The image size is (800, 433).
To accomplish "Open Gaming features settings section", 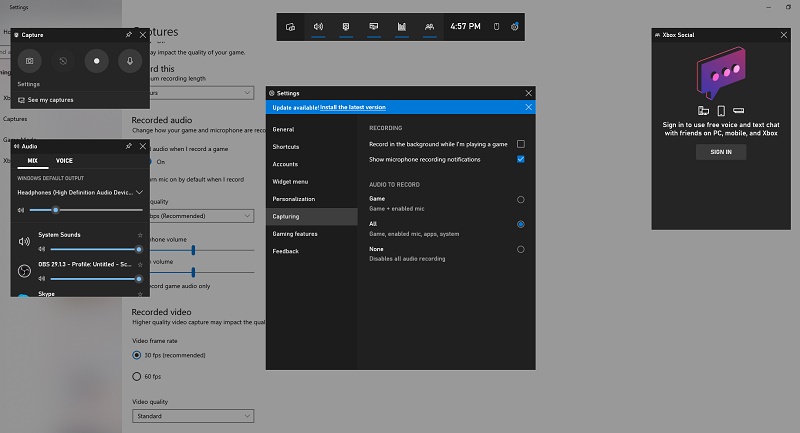I will click(x=312, y=234).
